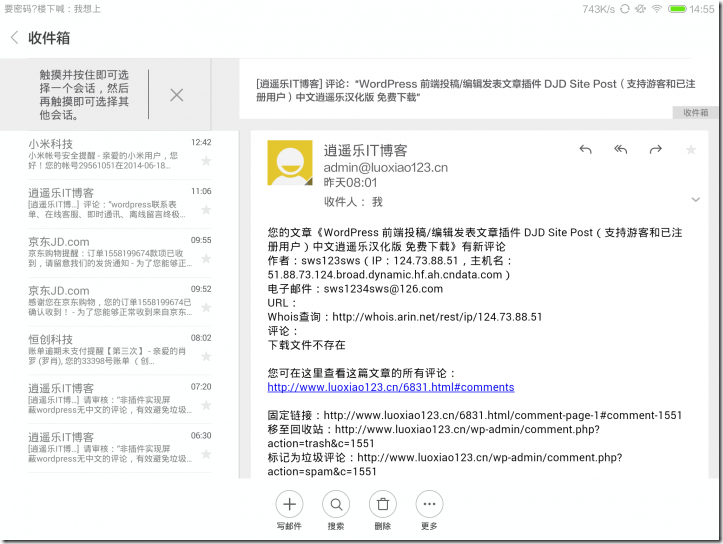Viewport: 723px width, 544px height.
Task: Tap the Whois lookup URL text
Action: coord(437,317)
